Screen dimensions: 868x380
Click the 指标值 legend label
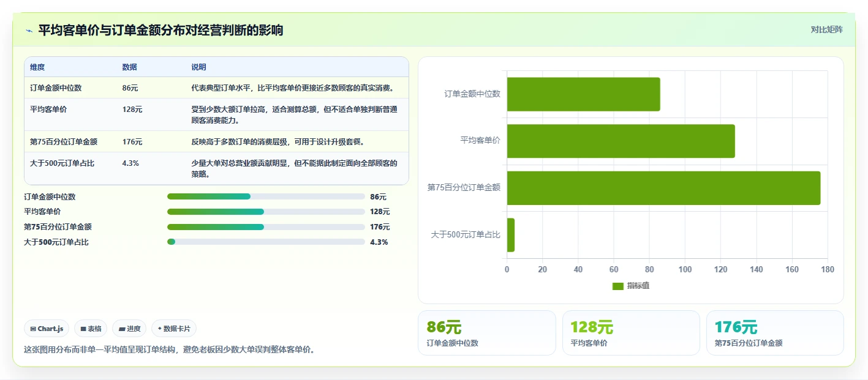tap(638, 286)
